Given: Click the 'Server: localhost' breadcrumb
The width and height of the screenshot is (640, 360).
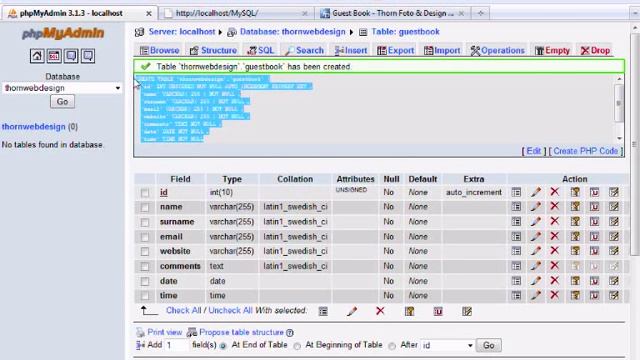Looking at the screenshot, I should (182, 31).
